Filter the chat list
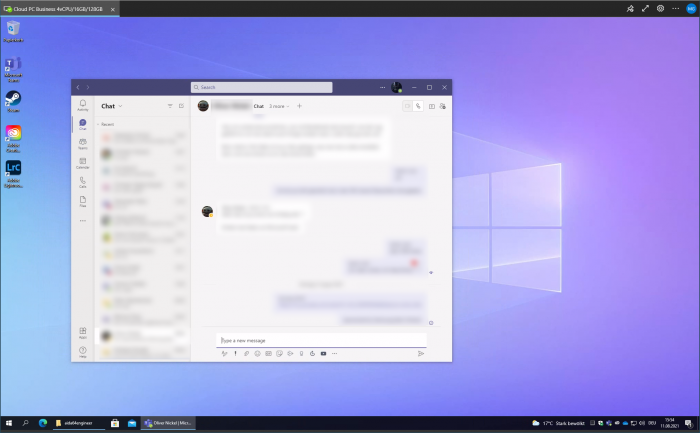 click(170, 106)
